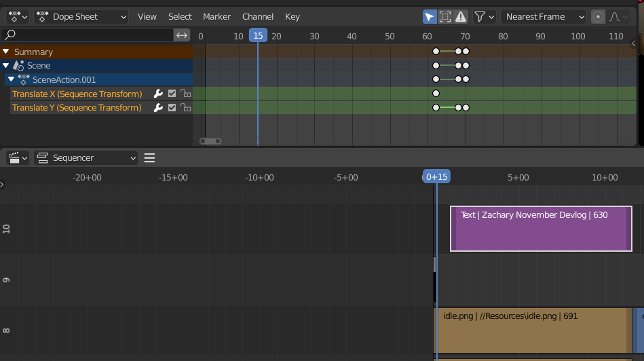This screenshot has width=644, height=361.
Task: Uncheck mute checkbox for Translate Y
Action: point(172,108)
